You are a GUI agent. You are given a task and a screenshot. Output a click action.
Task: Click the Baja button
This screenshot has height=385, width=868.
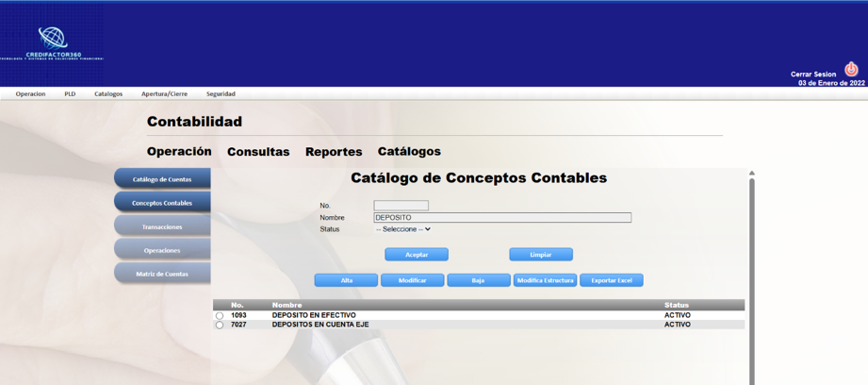(478, 280)
